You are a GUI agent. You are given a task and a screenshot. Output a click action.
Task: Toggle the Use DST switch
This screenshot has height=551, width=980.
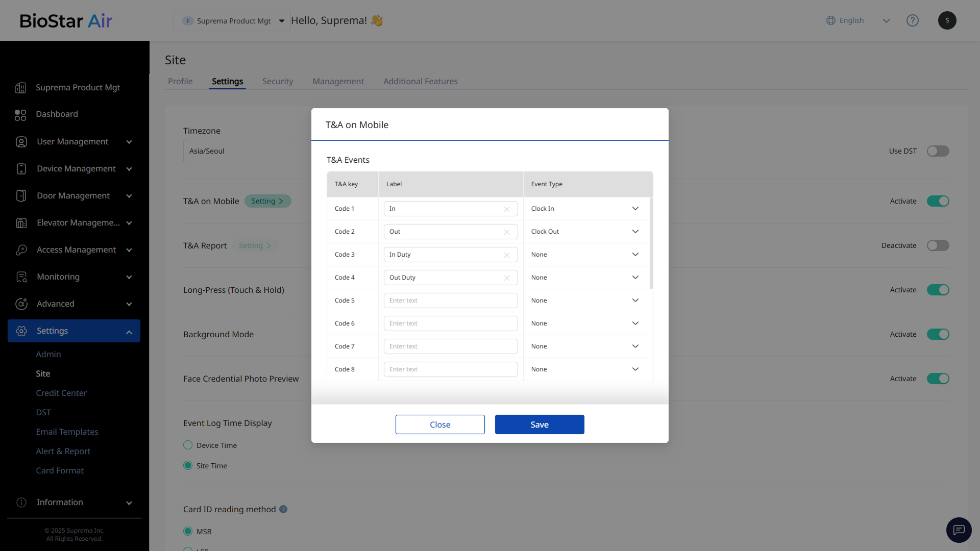pos(938,151)
